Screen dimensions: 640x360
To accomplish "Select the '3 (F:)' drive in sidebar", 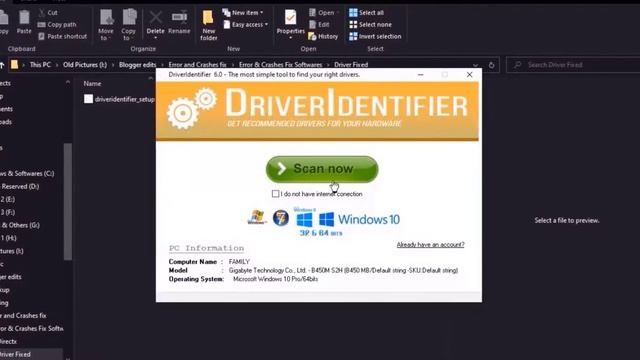I will (x=8, y=212).
